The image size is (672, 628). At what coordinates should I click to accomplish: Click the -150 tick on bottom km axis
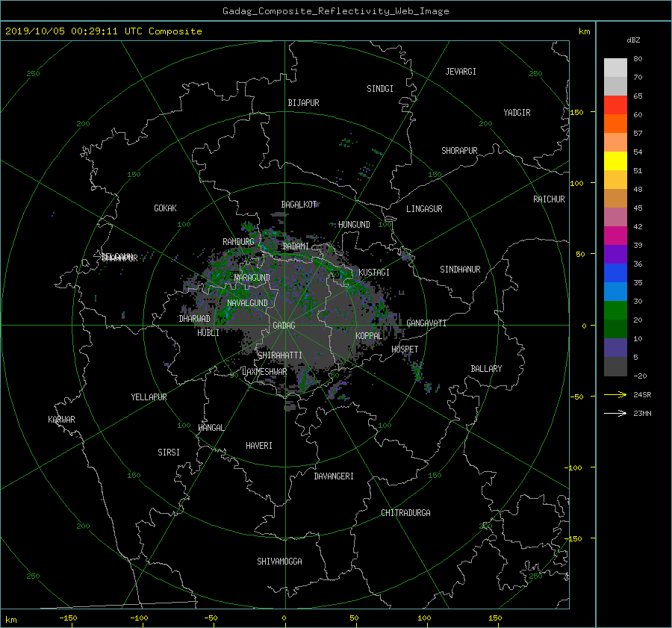pos(68,618)
